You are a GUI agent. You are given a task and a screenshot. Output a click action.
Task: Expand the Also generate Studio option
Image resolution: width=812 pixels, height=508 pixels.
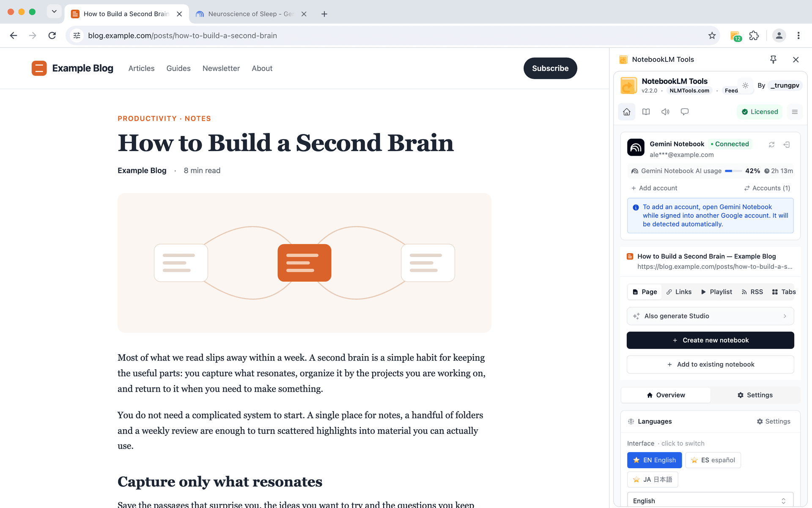pyautogui.click(x=710, y=316)
